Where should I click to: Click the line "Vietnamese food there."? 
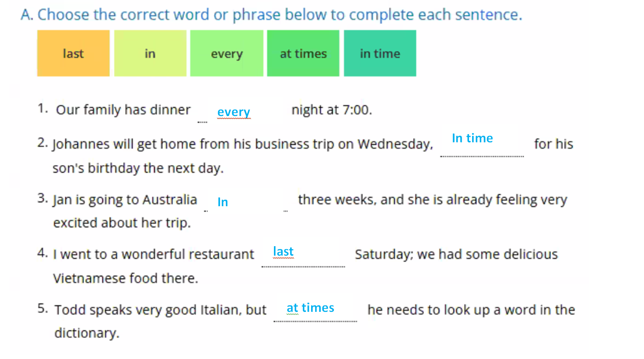(x=126, y=278)
